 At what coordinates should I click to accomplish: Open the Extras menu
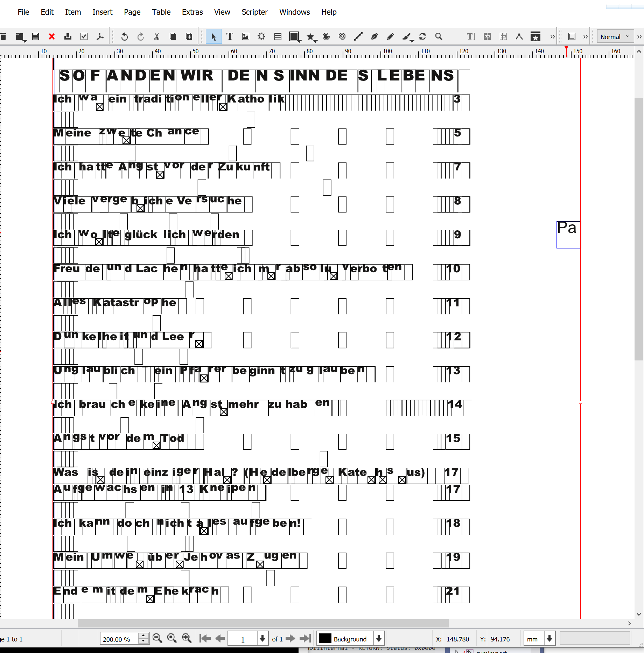(192, 12)
